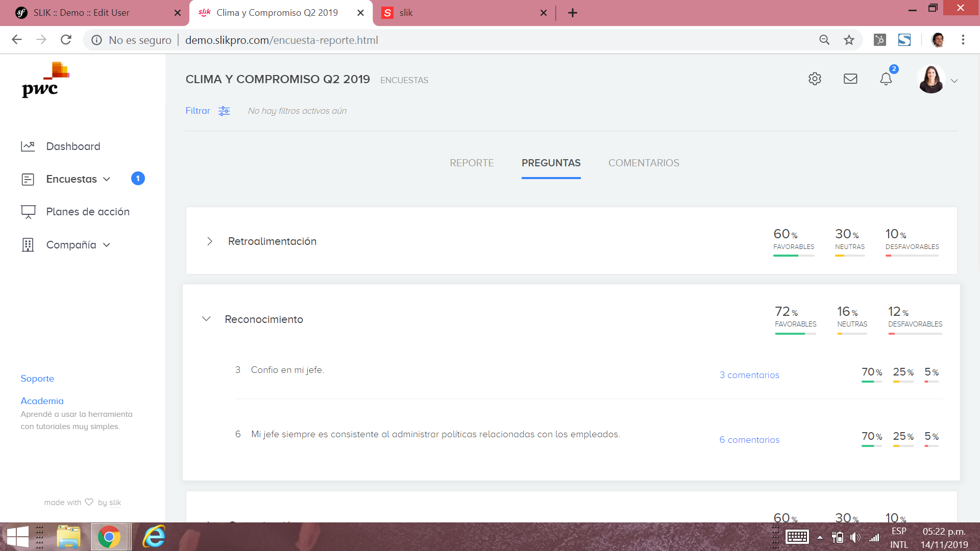Click the Planes de acción presentation icon

coord(28,212)
